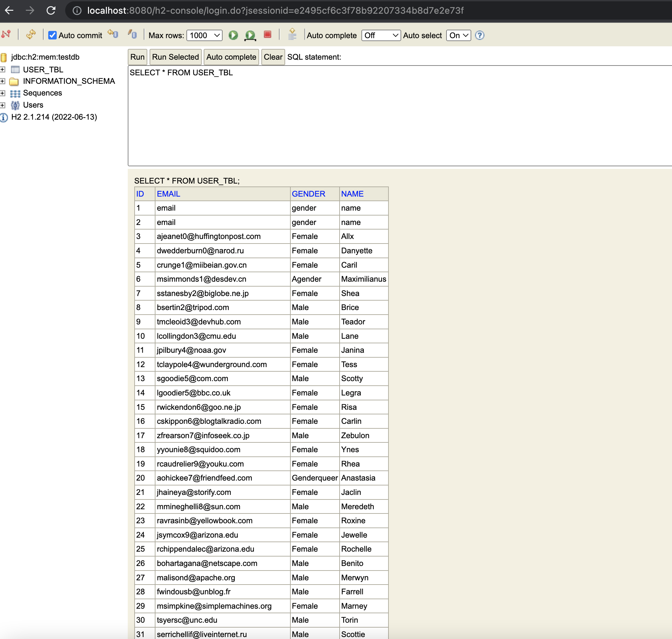Click the Auto complete button
Image resolution: width=672 pixels, height=639 pixels.
[231, 57]
